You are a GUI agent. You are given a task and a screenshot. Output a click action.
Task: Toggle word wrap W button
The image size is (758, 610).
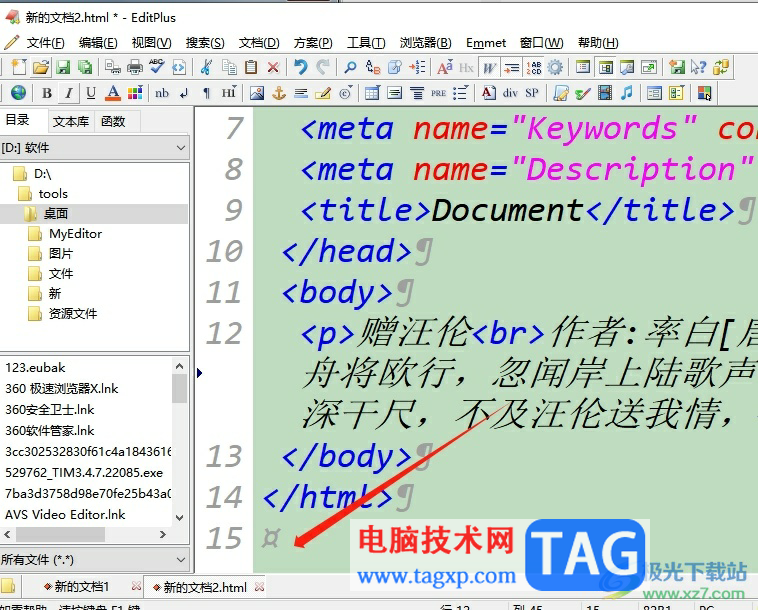489,67
